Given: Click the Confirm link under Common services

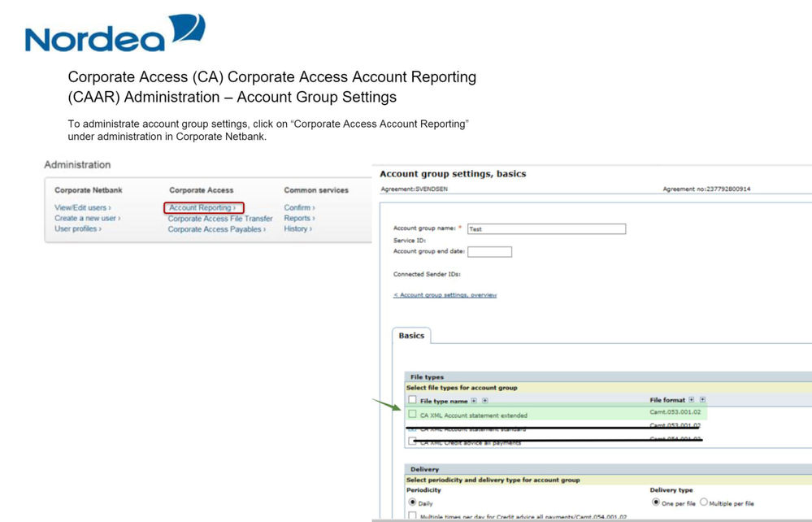Looking at the screenshot, I should point(299,207).
